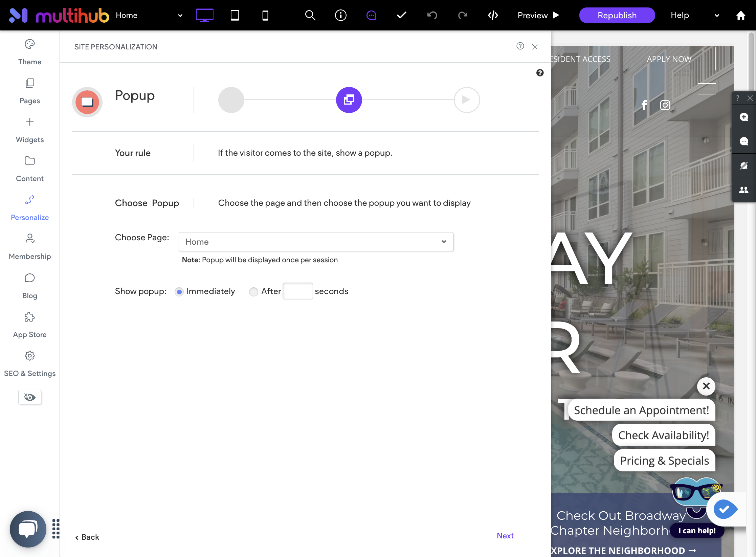This screenshot has height=557, width=756.
Task: Open the App Store panel
Action: pos(30,325)
